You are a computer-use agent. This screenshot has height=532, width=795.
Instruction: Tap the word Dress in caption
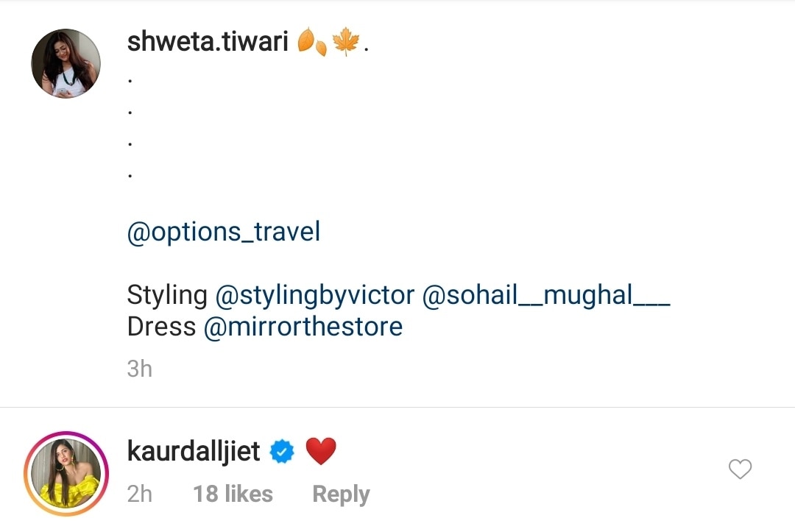(x=161, y=327)
